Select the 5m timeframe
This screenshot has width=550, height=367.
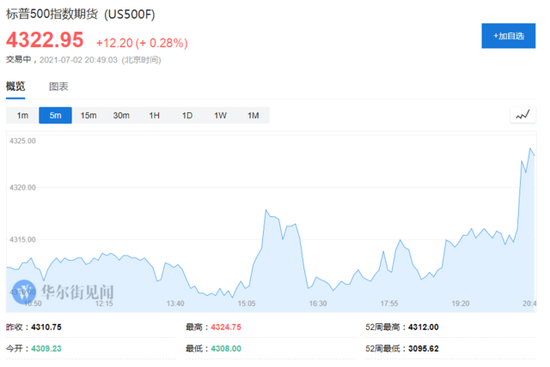coord(55,115)
